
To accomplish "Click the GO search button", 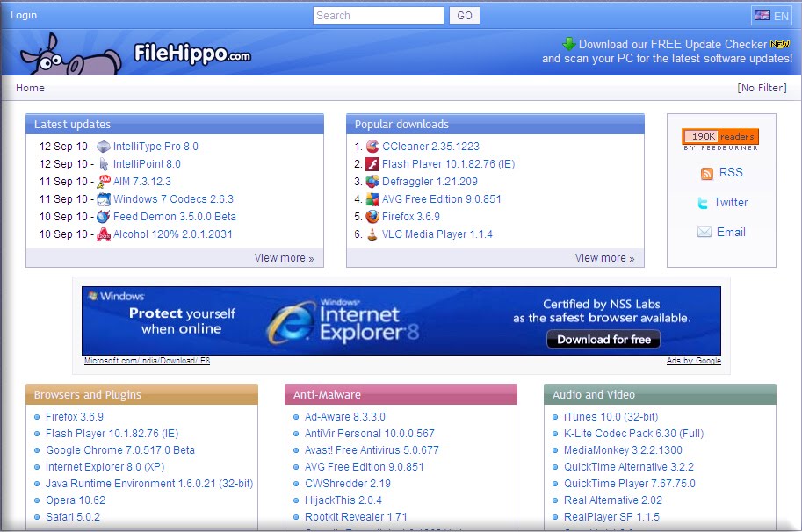I will click(x=465, y=15).
